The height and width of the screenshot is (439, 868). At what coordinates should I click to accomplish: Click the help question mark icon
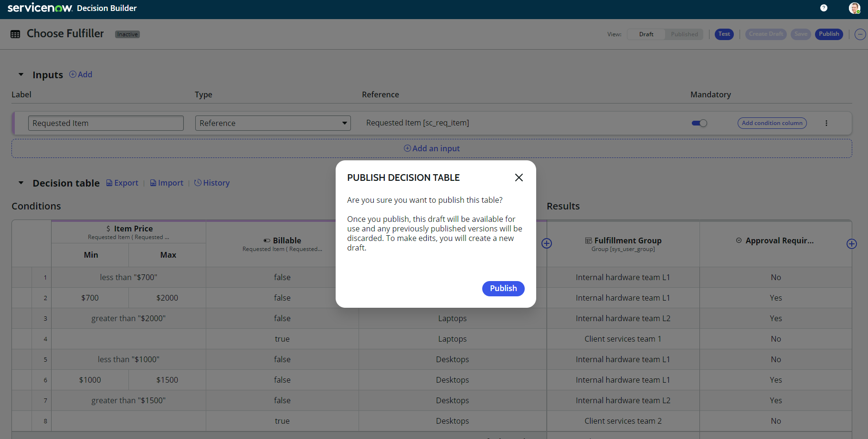click(824, 8)
